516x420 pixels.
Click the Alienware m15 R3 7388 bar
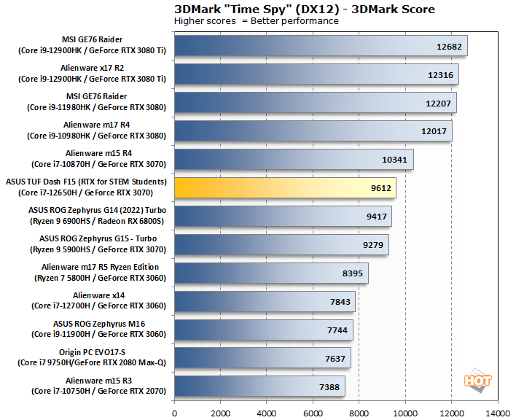[259, 386]
